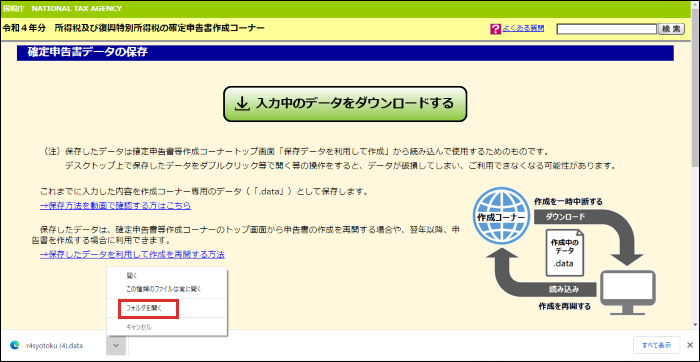Screen dimensions: 700x362
Task: Click the 国税庁 NATIONAL TAX AGENCY header text
Action: (x=62, y=8)
